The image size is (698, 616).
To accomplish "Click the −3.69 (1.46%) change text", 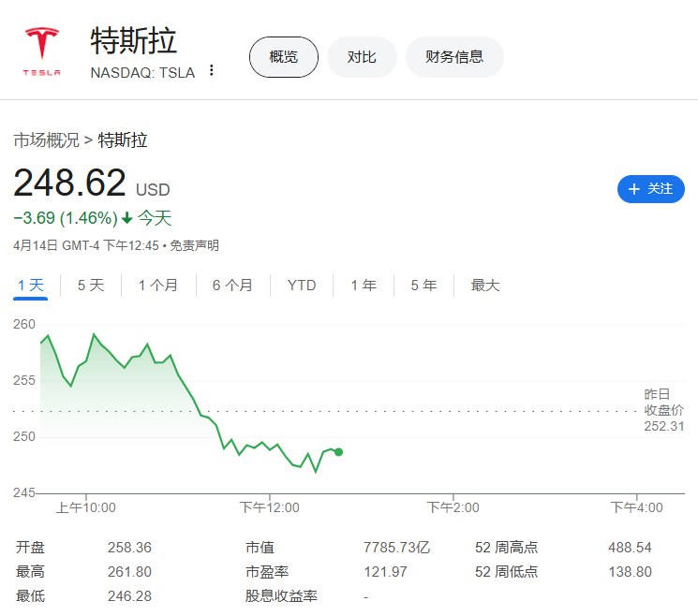I will [x=66, y=218].
